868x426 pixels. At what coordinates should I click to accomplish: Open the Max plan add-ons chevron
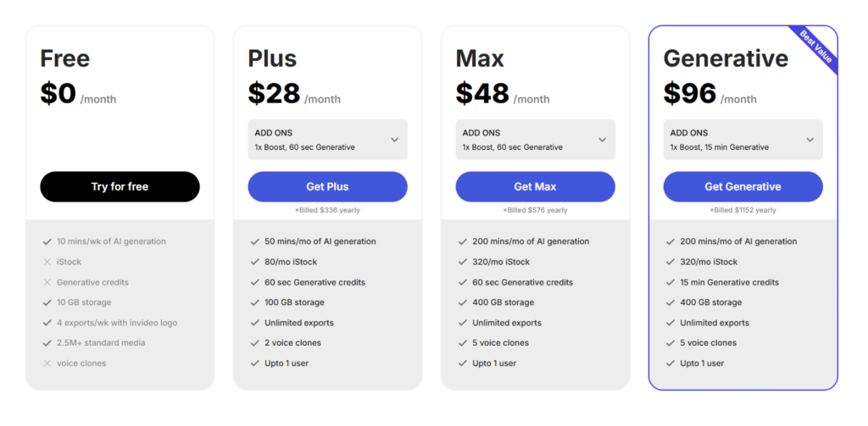pyautogui.click(x=603, y=140)
